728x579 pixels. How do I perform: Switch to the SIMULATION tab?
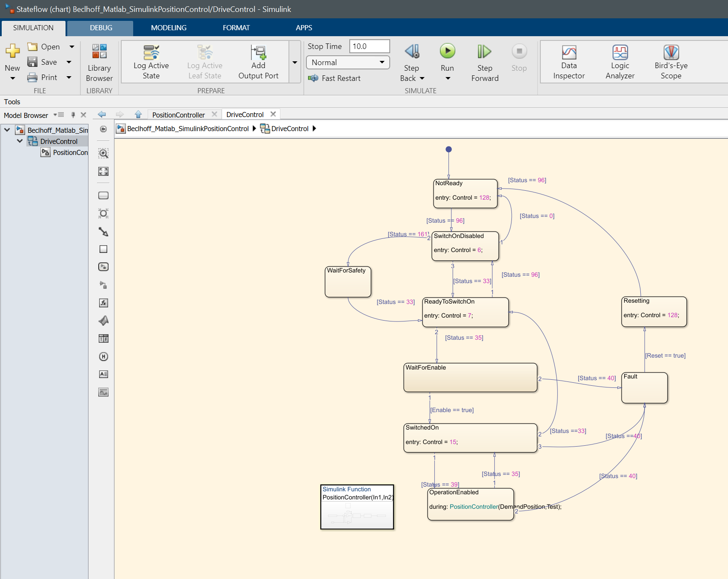click(x=33, y=28)
